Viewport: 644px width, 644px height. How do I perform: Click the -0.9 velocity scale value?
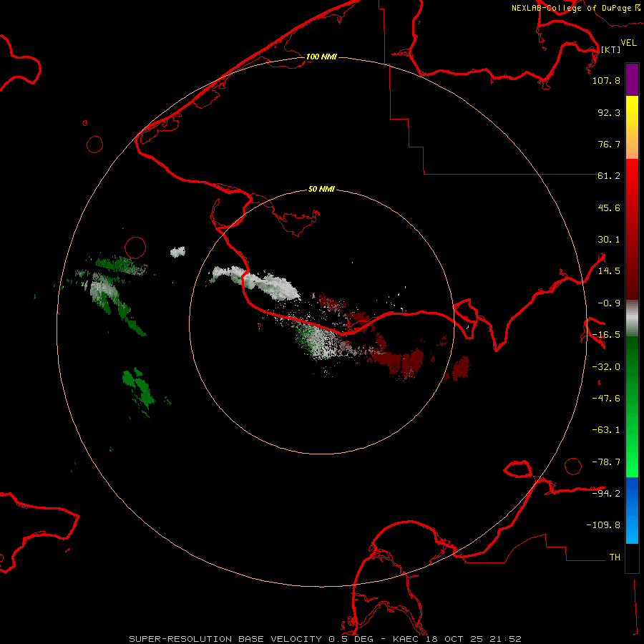609,303
